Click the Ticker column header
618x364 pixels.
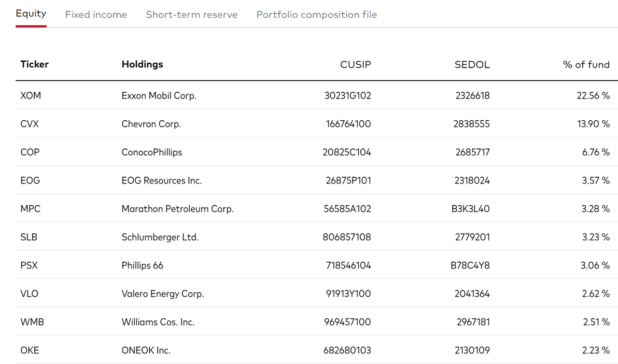[35, 64]
